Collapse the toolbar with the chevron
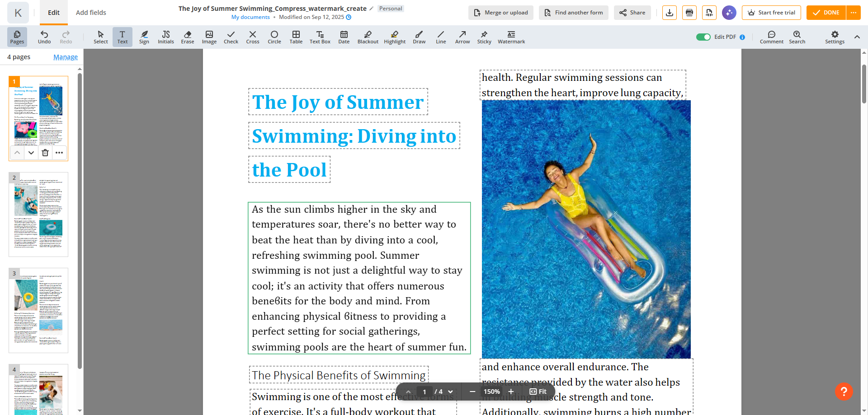 [x=857, y=37]
